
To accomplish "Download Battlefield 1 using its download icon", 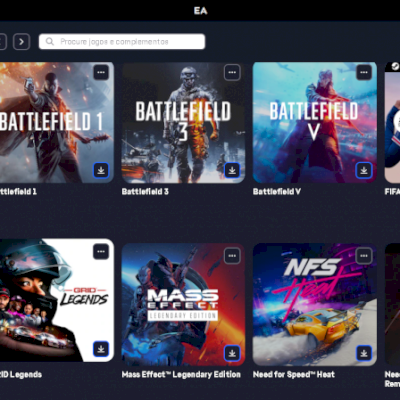I will 101,170.
